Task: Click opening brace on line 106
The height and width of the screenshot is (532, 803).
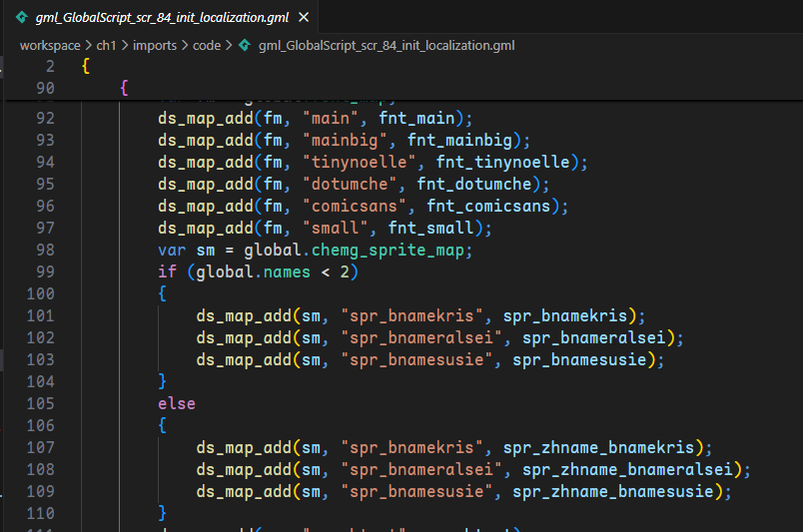Action: [163, 426]
